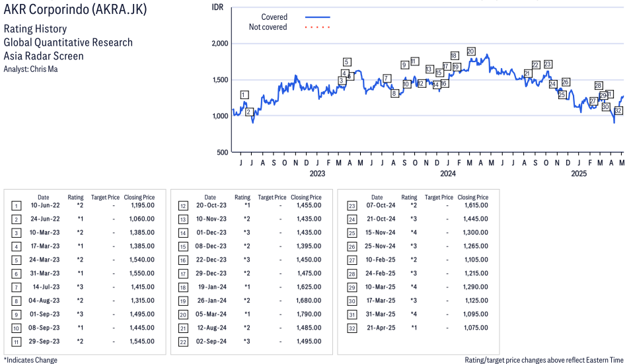Click the 21-Apr-25 date cell
The image size is (631, 364).
tap(381, 328)
